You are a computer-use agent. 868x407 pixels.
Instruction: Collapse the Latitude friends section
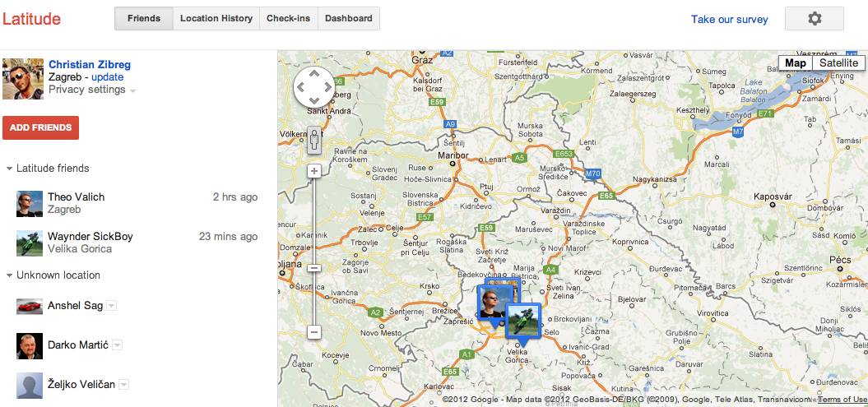click(x=9, y=169)
